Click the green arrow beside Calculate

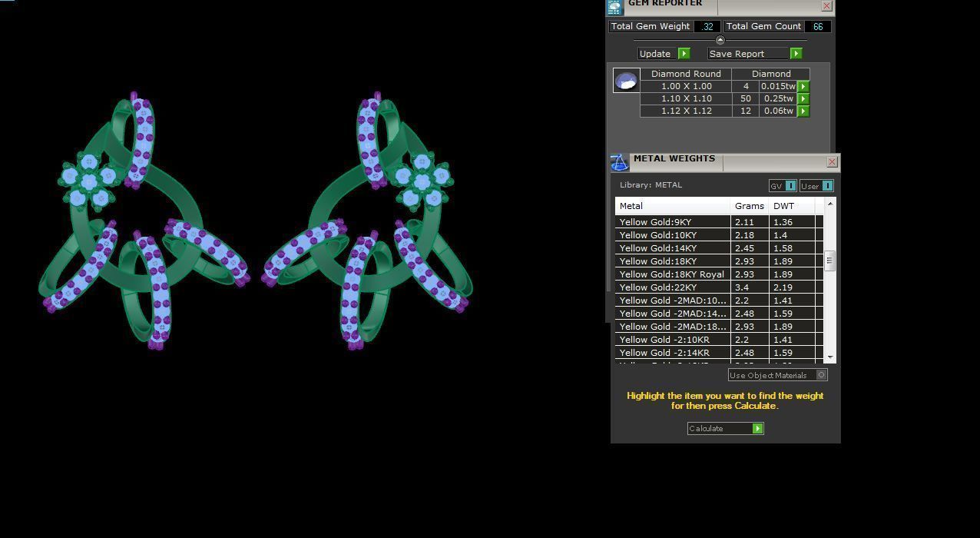(x=757, y=429)
